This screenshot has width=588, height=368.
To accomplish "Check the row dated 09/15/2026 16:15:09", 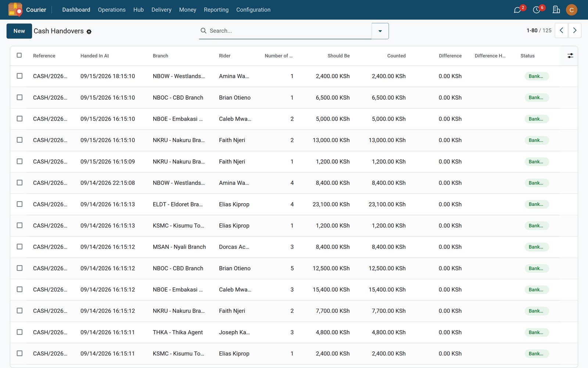I will (x=19, y=161).
